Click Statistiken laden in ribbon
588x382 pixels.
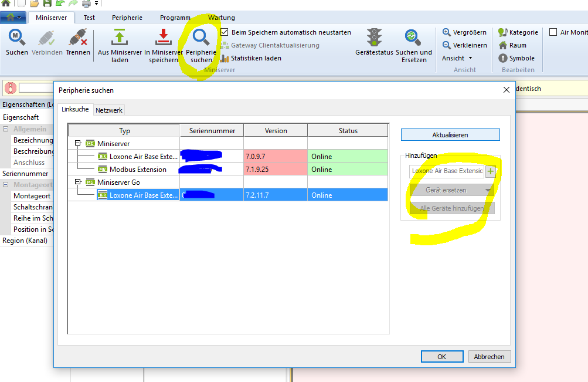pyautogui.click(x=251, y=58)
